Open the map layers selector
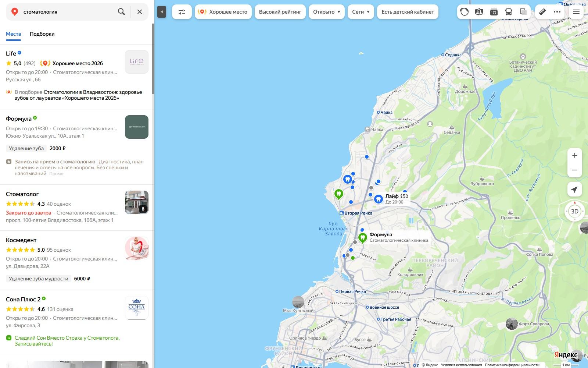Screen dimensions: 588x368 click(x=523, y=12)
